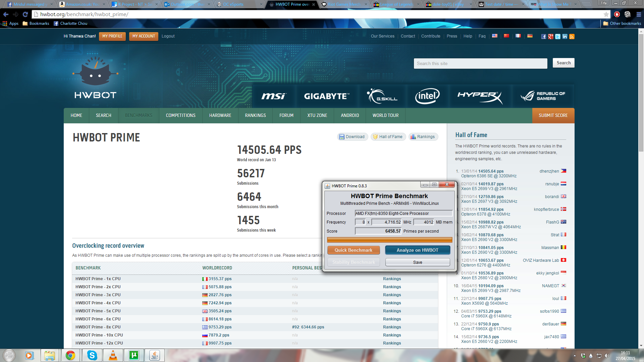Screen dimensions: 644x362
Task: Open the orange RSS feed icon
Action: tap(572, 37)
